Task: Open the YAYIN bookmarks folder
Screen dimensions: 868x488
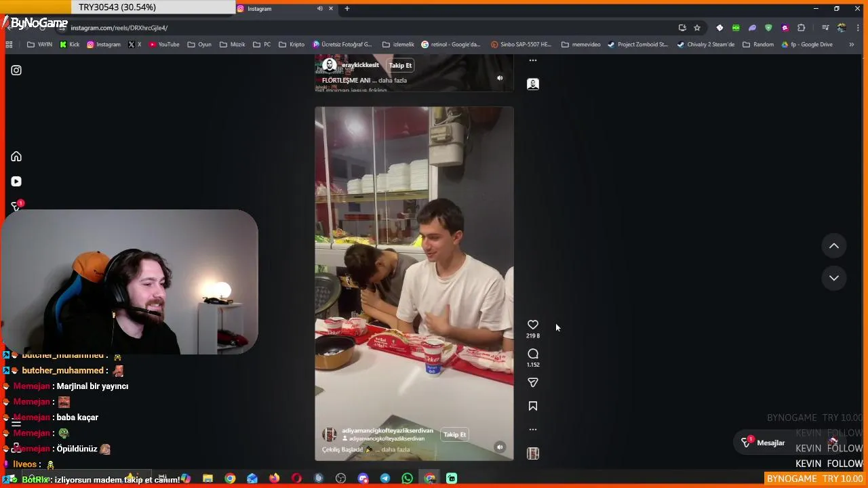Action: tap(39, 45)
